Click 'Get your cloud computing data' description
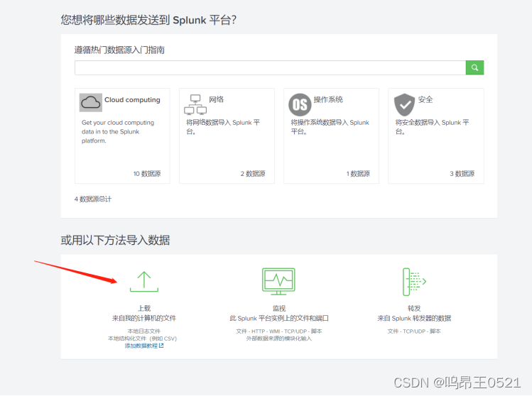 (118, 131)
